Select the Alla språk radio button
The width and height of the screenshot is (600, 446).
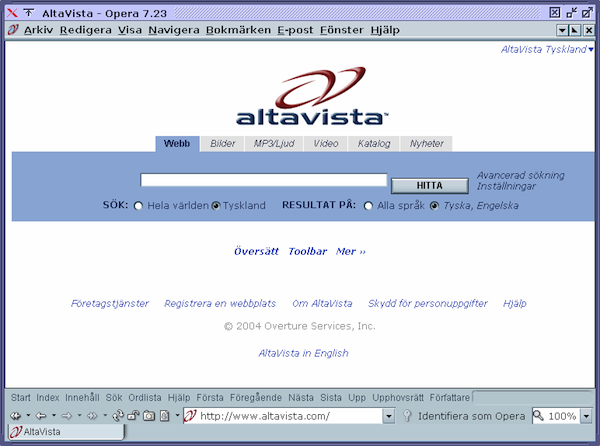click(x=368, y=206)
